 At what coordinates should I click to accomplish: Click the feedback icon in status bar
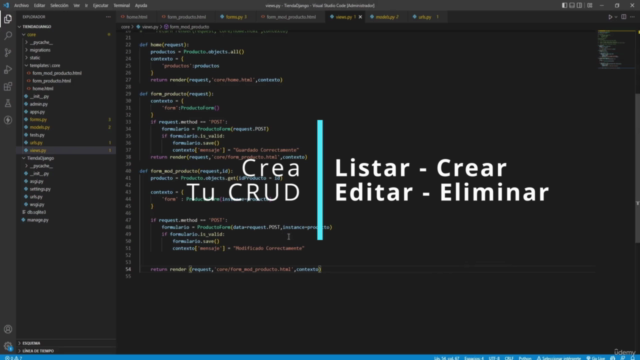[622, 358]
